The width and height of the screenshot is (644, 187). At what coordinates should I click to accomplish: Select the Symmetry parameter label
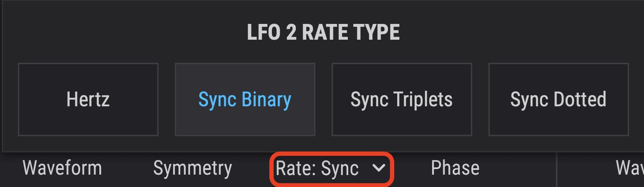coord(192,168)
